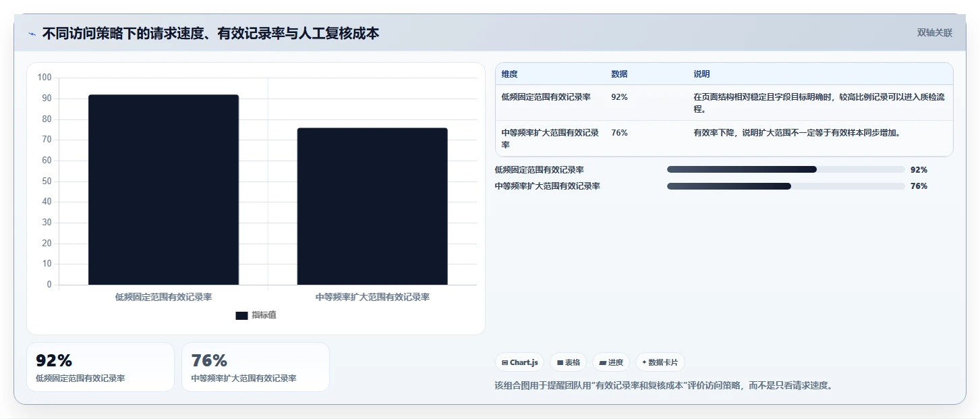Click the description starting 在页面结构相对稳定
The height and width of the screenshot is (419, 980).
(x=819, y=103)
